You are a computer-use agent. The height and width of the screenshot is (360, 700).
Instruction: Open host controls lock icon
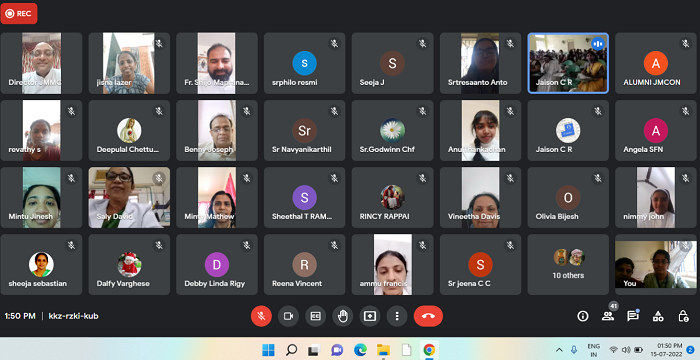pos(683,316)
